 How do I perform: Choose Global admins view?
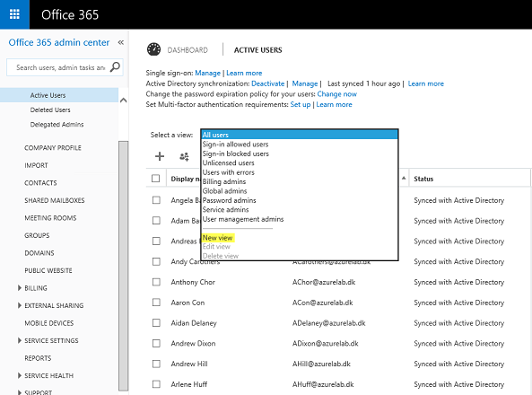(x=224, y=191)
